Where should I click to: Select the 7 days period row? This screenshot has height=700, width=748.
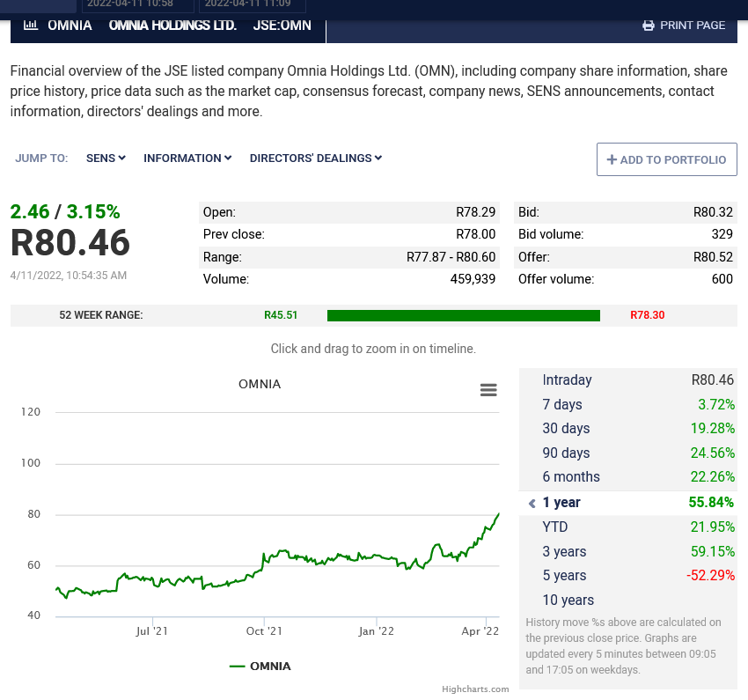(x=627, y=404)
